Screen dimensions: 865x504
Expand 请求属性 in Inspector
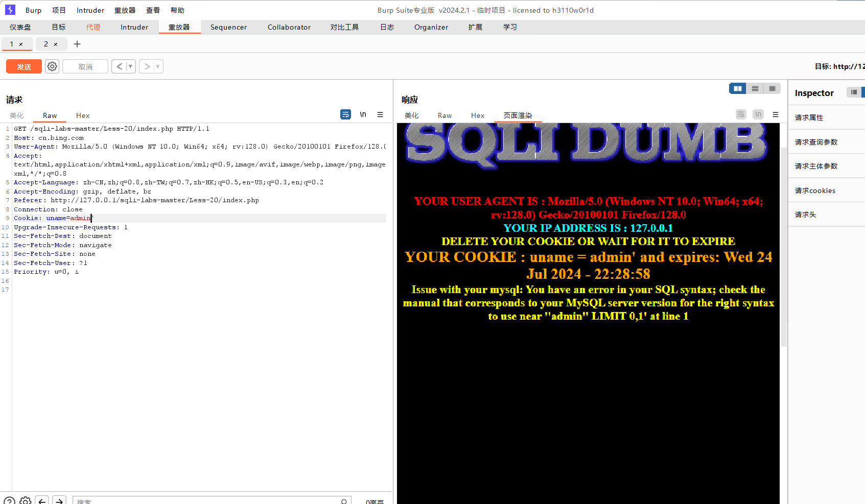click(827, 117)
